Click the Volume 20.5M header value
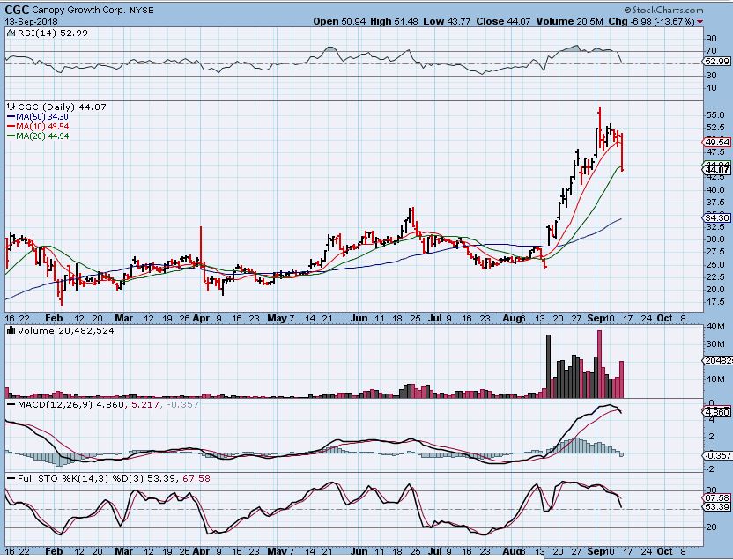The width and height of the screenshot is (733, 560). tap(570, 21)
